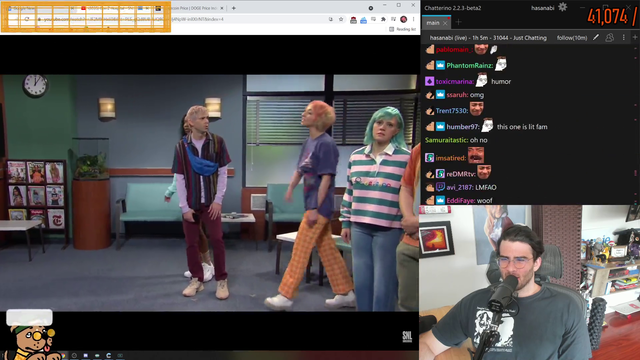Image resolution: width=640 pixels, height=360 pixels.
Task: Open the three-dot split menu in Chatterino
Action: [x=623, y=38]
